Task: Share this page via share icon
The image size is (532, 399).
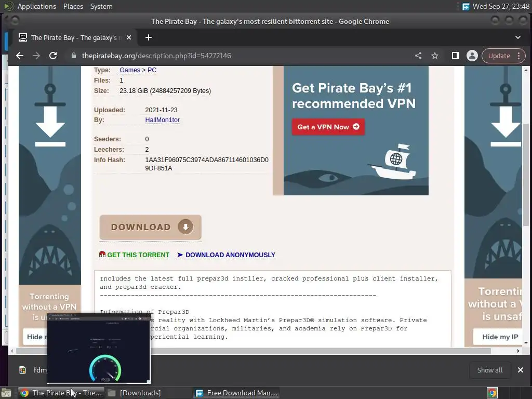Action: point(418,56)
